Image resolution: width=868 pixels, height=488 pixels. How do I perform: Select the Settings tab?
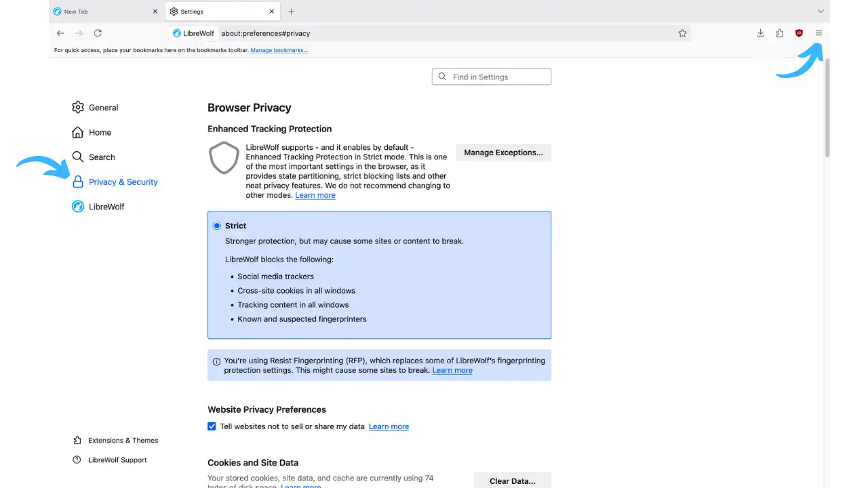click(x=223, y=12)
